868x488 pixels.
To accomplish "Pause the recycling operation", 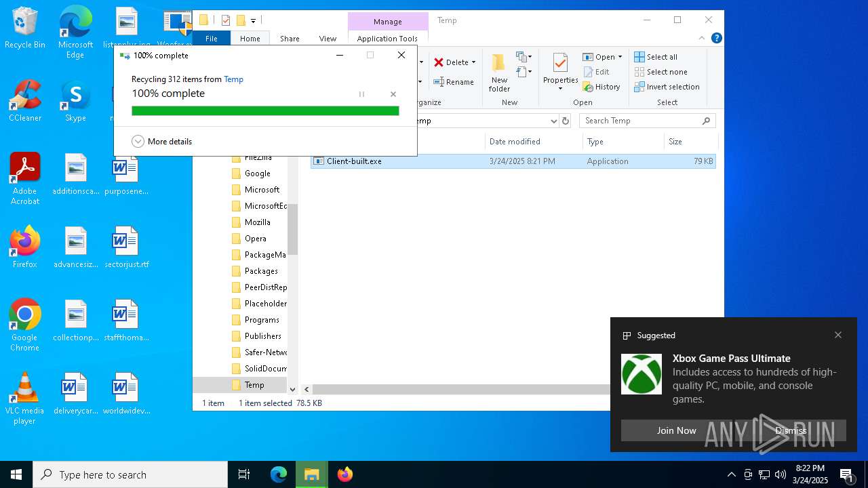I will tap(361, 94).
